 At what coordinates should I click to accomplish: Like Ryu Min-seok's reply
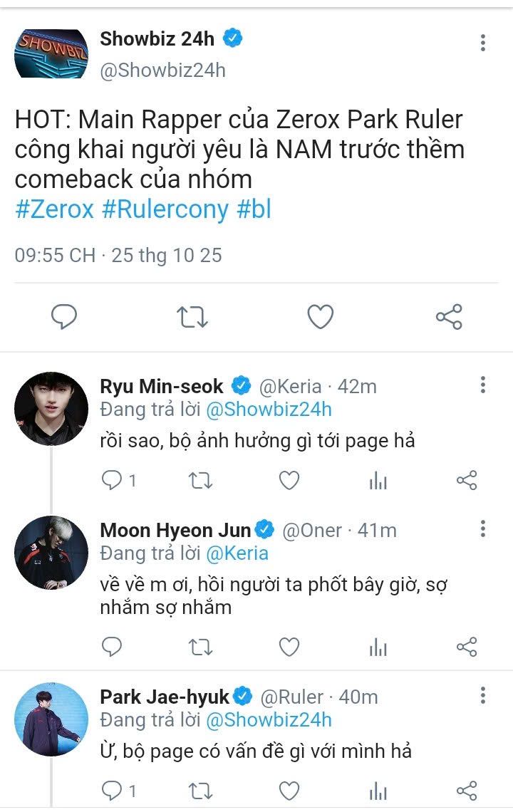[x=289, y=481]
